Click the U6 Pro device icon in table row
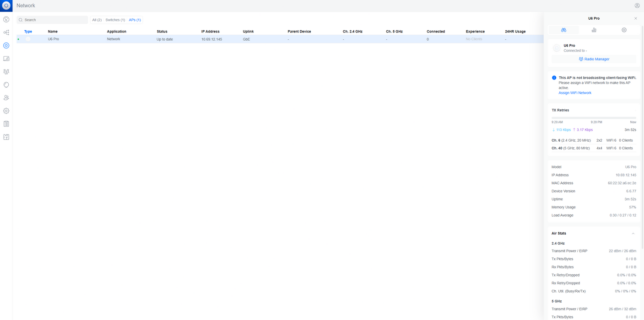Screen dimensions: 644x320 (28, 39)
